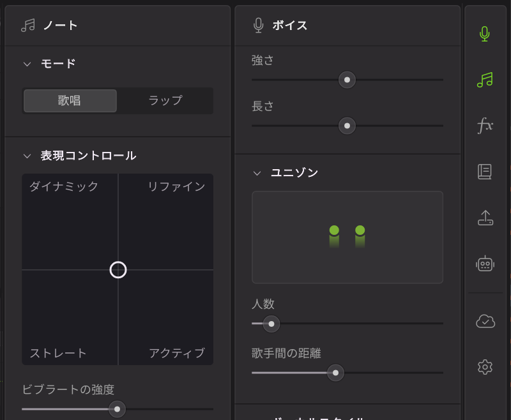Collapse the 表現コントロール section
Image resolution: width=511 pixels, height=420 pixels.
pos(27,156)
